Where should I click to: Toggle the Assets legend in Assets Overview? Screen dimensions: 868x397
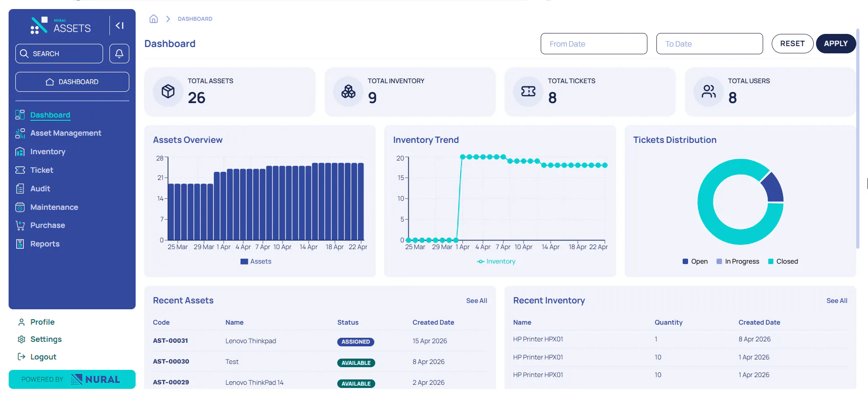[x=256, y=261]
